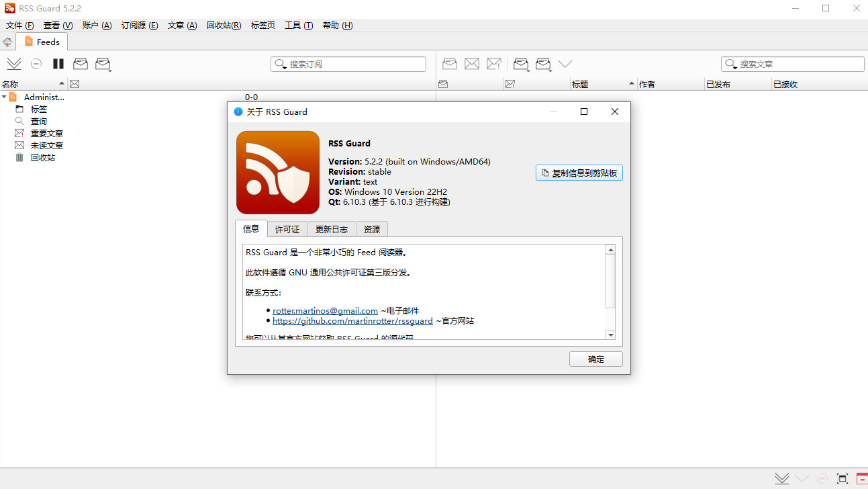The height and width of the screenshot is (489, 868).
Task: Click first open-envelope icon in article toolbar
Action: (x=450, y=64)
